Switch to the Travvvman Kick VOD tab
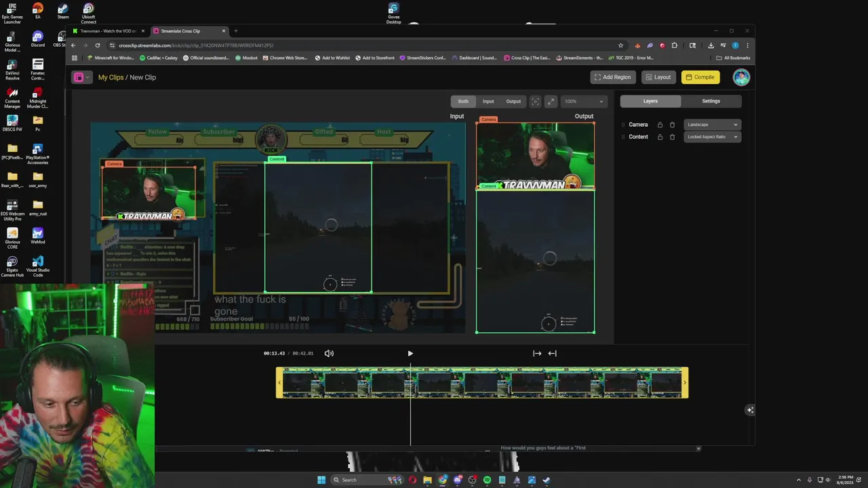Viewport: 868px width, 488px height. click(x=108, y=31)
